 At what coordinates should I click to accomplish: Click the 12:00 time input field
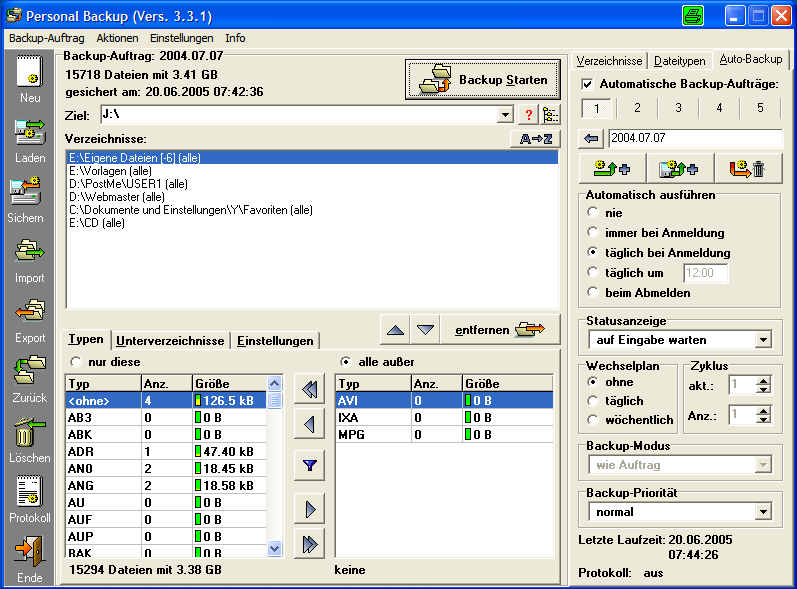click(706, 273)
